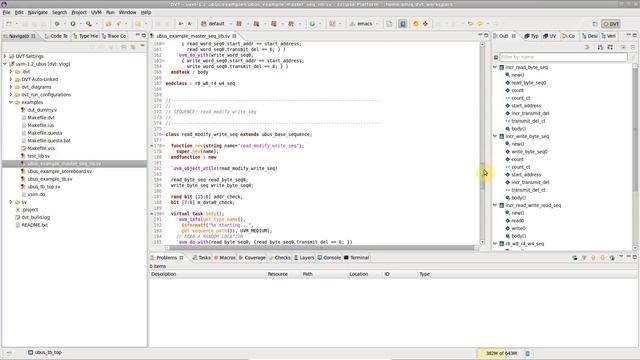This screenshot has width=640, height=360.
Task: Collapse the uvm-1.2_ubus project
Action: 5,64
